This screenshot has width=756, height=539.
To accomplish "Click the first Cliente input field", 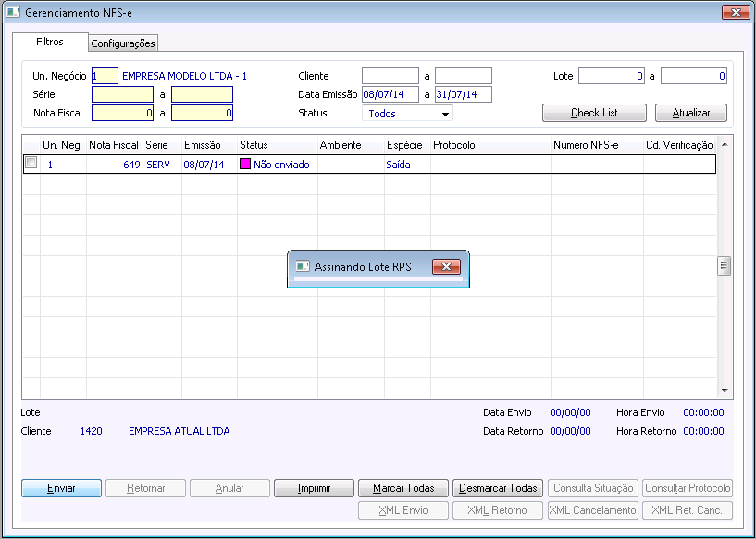I will [390, 76].
